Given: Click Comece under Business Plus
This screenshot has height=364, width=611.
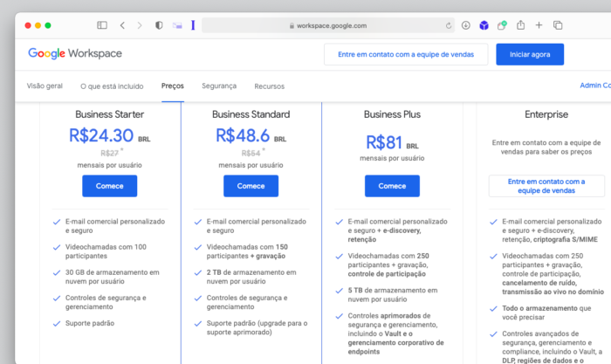Looking at the screenshot, I should tap(392, 186).
